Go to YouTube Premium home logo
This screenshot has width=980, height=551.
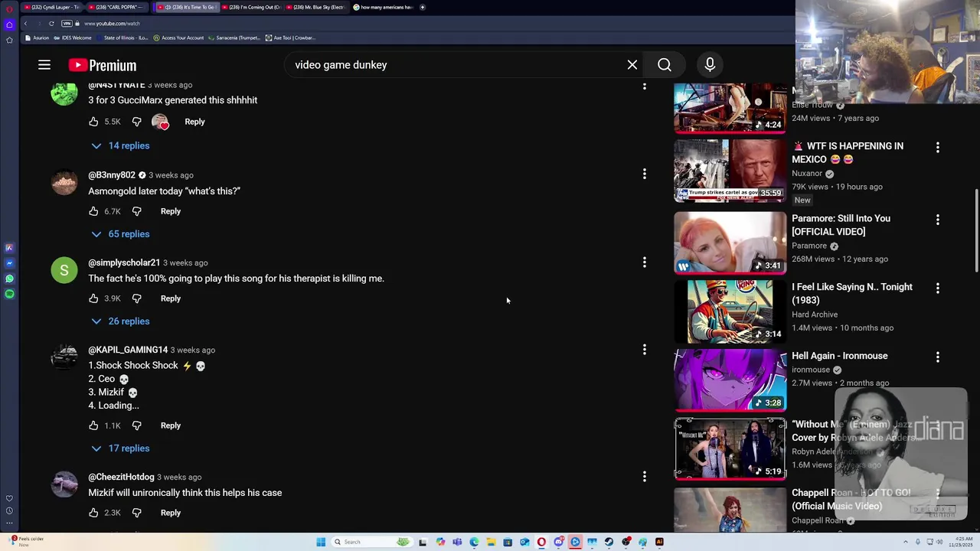(103, 65)
